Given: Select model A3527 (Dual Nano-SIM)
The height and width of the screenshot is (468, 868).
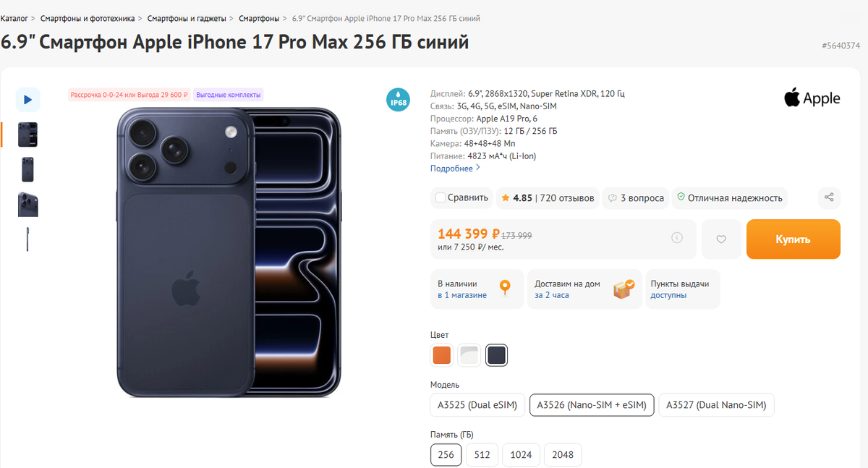Looking at the screenshot, I should click(716, 404).
